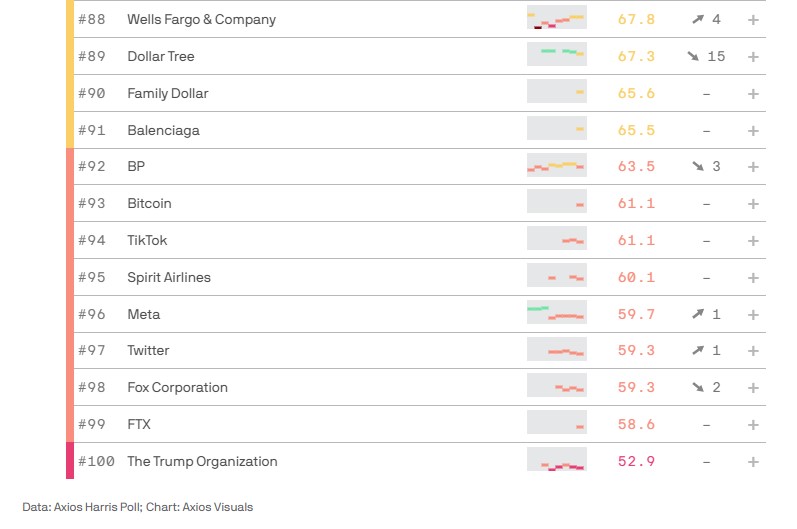Click the Trump Organization score 52.9
This screenshot has width=797, height=529.
[636, 462]
